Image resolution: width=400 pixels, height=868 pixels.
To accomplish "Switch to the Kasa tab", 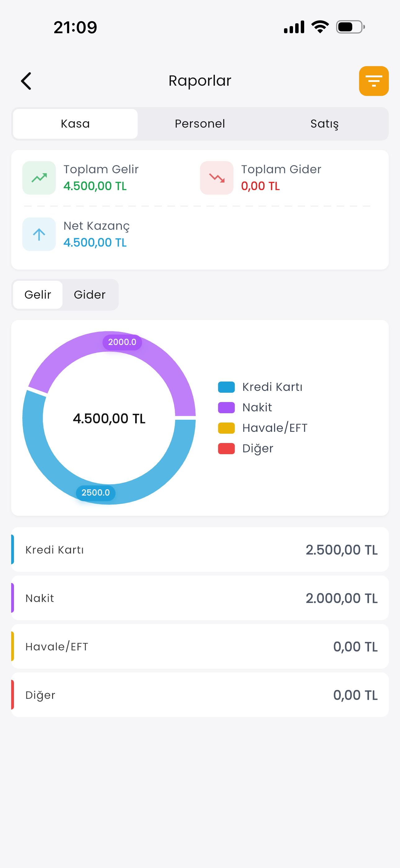I will [75, 124].
